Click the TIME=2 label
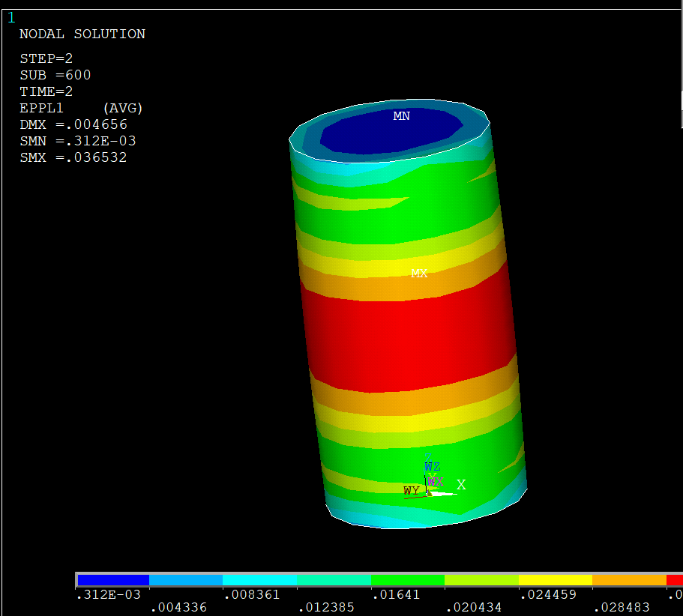This screenshot has height=616, width=683. (x=46, y=91)
